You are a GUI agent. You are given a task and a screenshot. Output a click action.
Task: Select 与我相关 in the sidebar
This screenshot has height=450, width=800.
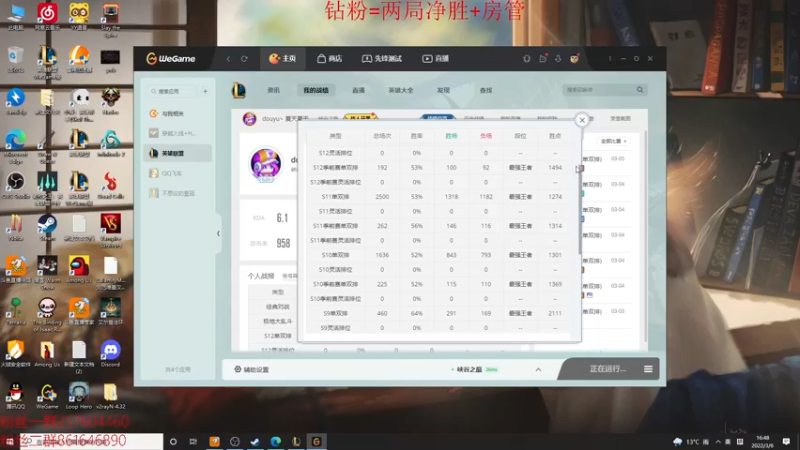(x=178, y=113)
